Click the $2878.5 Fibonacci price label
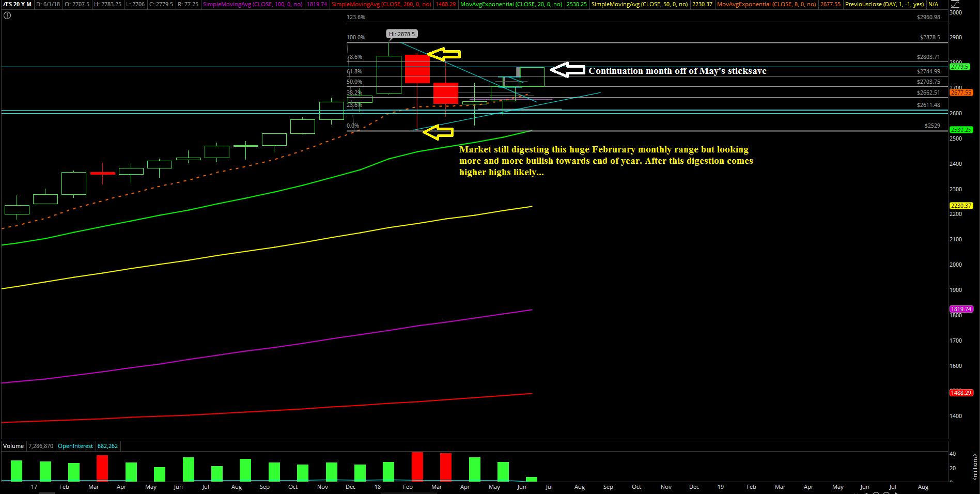 (x=930, y=37)
